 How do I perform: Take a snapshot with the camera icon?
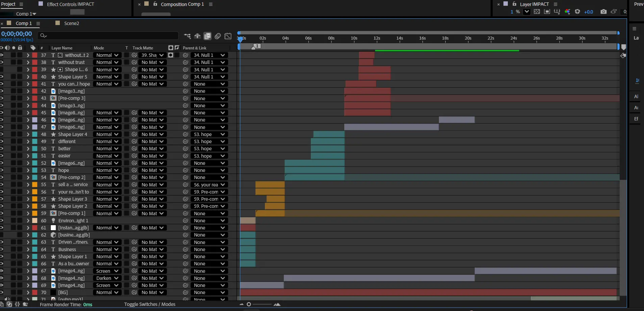point(603,12)
